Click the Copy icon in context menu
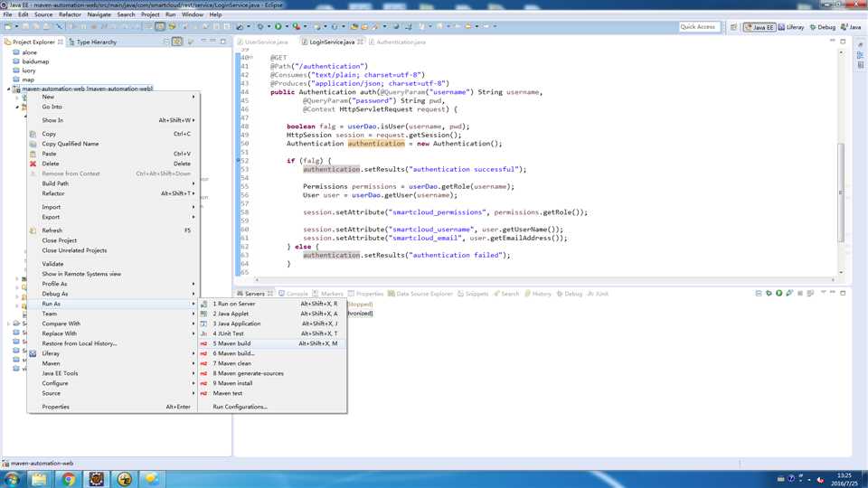 [x=33, y=134]
